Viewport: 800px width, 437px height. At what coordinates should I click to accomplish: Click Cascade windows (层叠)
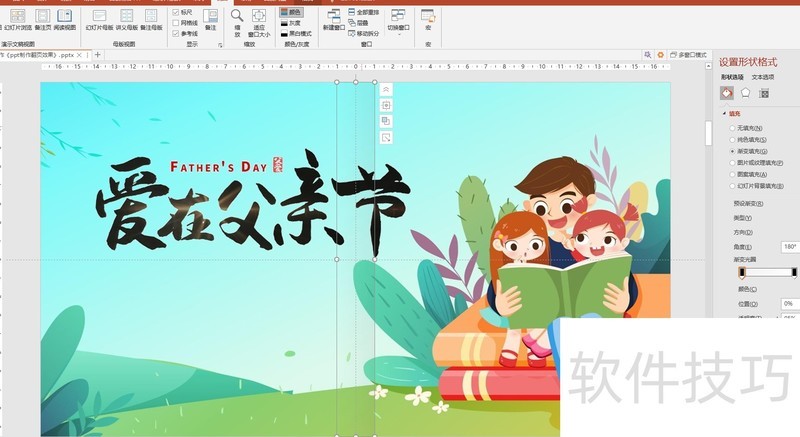[x=358, y=23]
